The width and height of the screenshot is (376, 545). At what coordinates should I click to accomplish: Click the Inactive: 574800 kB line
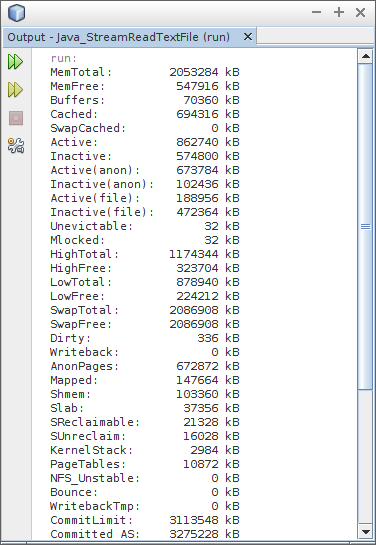(145, 156)
